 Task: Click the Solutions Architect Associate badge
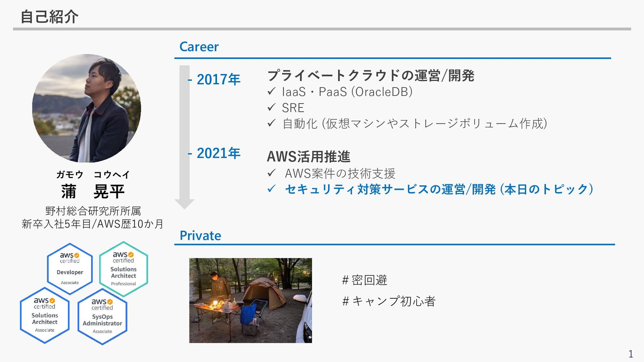(x=45, y=315)
